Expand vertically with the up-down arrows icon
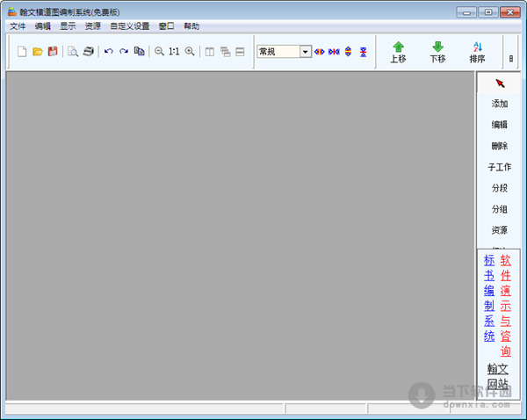Image resolution: width=527 pixels, height=420 pixels. pos(348,52)
